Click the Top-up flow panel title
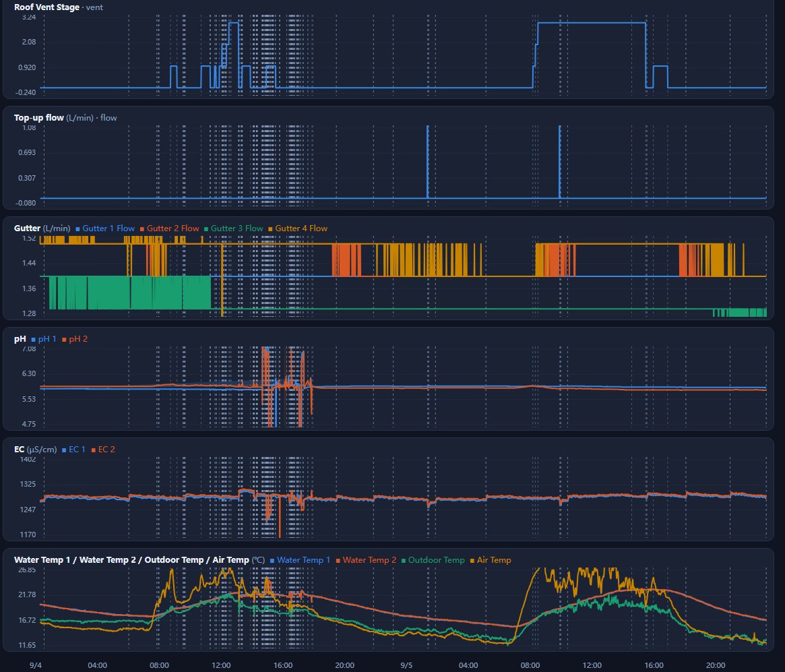 38,118
